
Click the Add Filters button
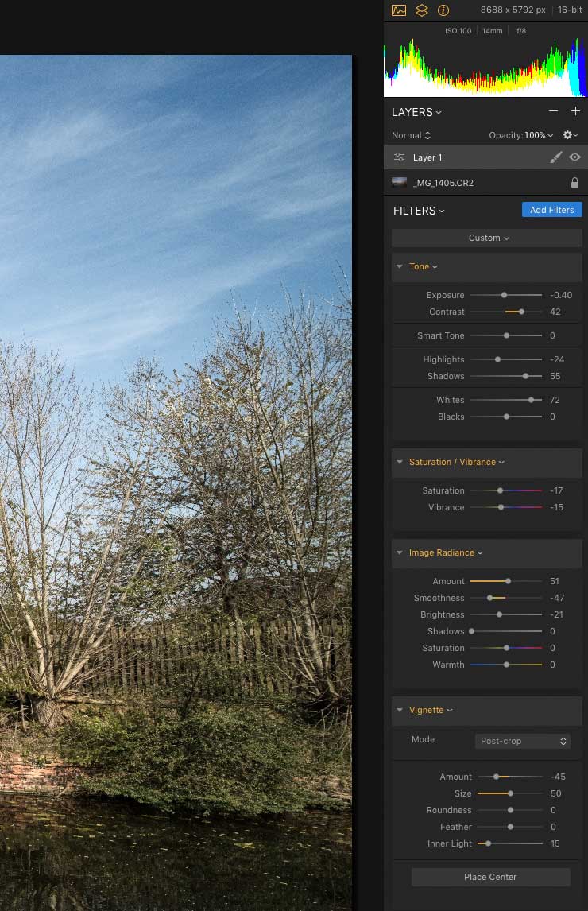(x=552, y=210)
